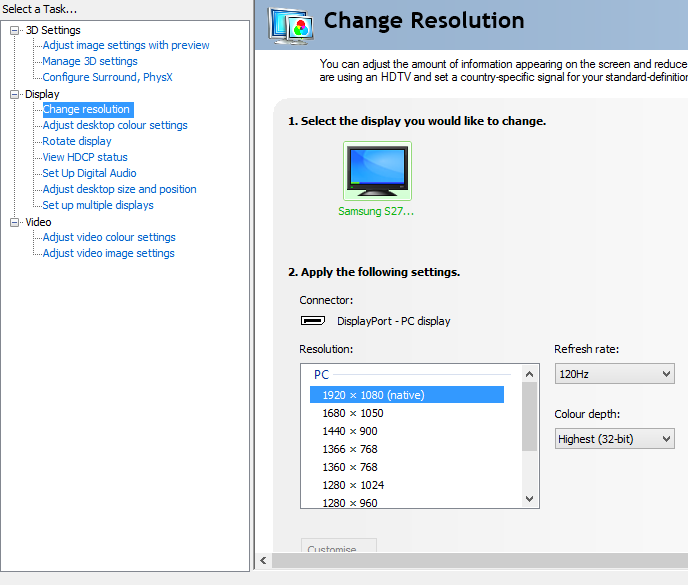Screen dimensions: 688x585
Task: Click the resolution list scrollbar thumb
Action: click(x=530, y=416)
